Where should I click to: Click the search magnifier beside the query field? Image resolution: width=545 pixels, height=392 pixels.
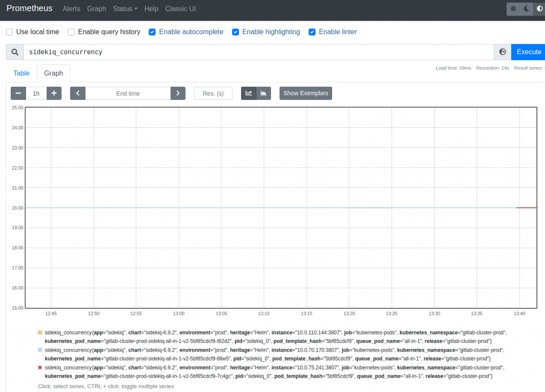[x=14, y=52]
